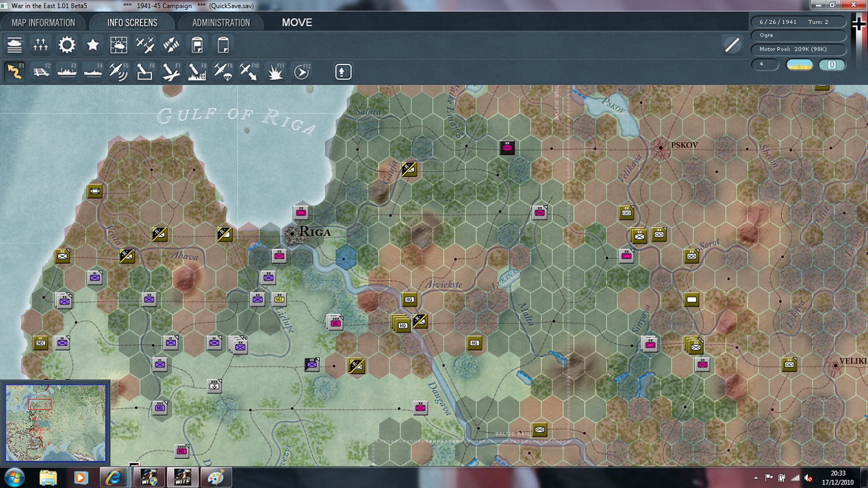Open Paint from the taskbar
This screenshot has height=488, width=868.
click(215, 478)
